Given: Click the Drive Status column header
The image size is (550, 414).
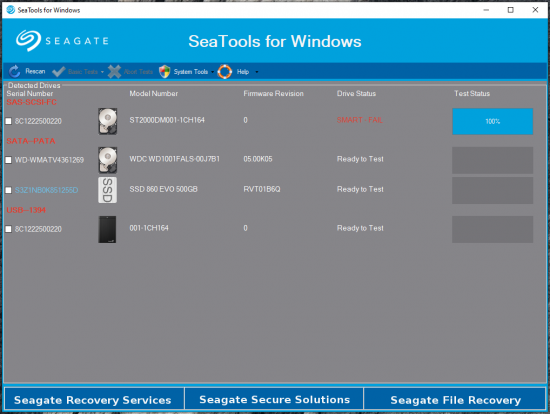Looking at the screenshot, I should [356, 93].
